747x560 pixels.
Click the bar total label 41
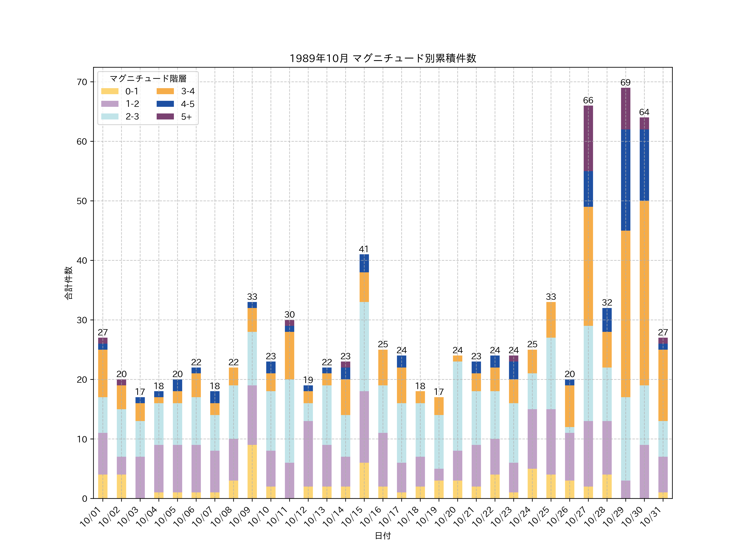pos(364,249)
